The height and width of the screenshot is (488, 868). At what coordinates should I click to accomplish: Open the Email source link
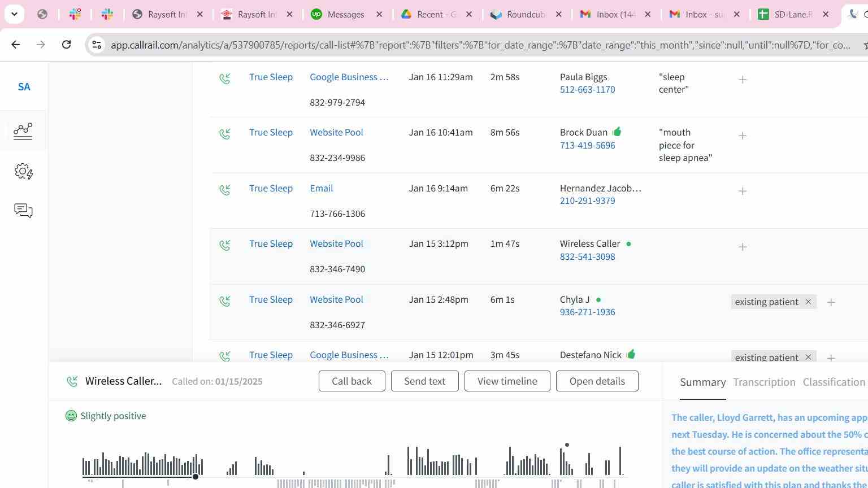pyautogui.click(x=322, y=188)
